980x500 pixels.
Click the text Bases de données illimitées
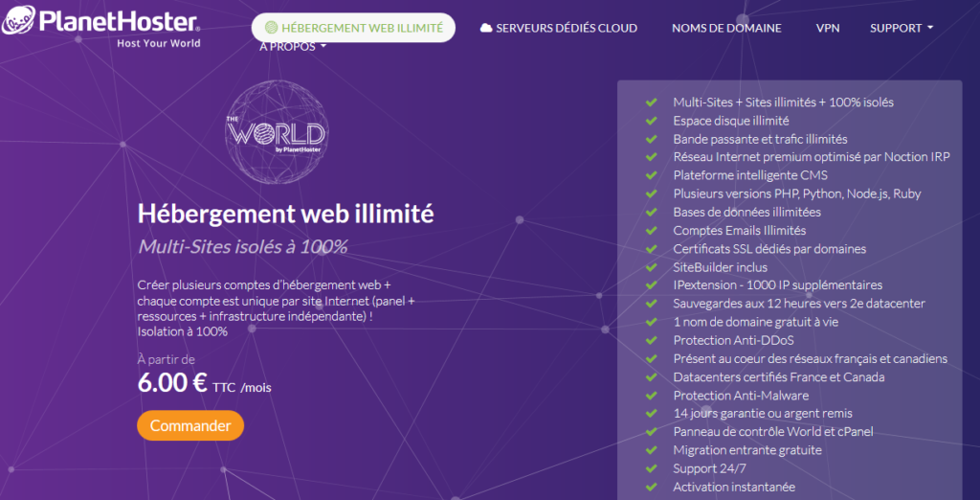(746, 212)
